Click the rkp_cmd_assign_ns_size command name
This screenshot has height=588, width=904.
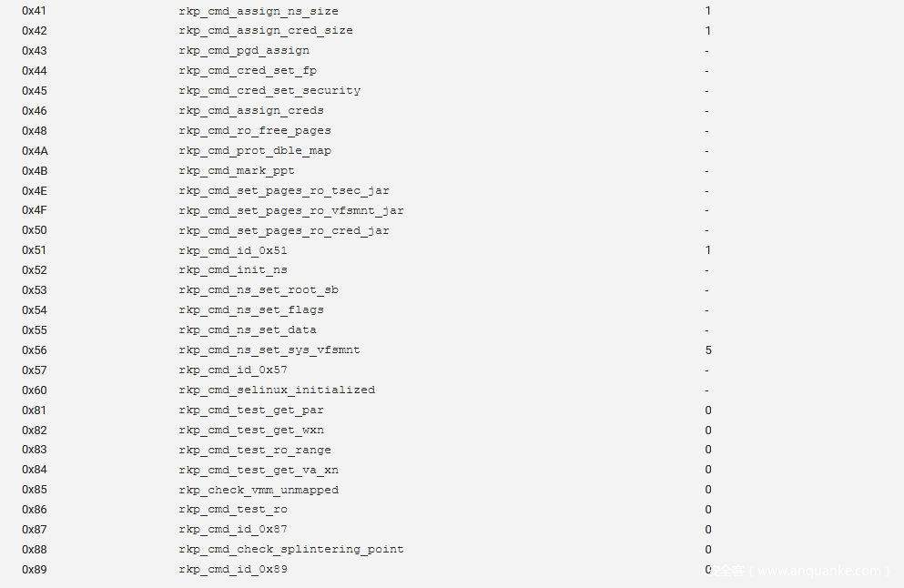pyautogui.click(x=259, y=11)
